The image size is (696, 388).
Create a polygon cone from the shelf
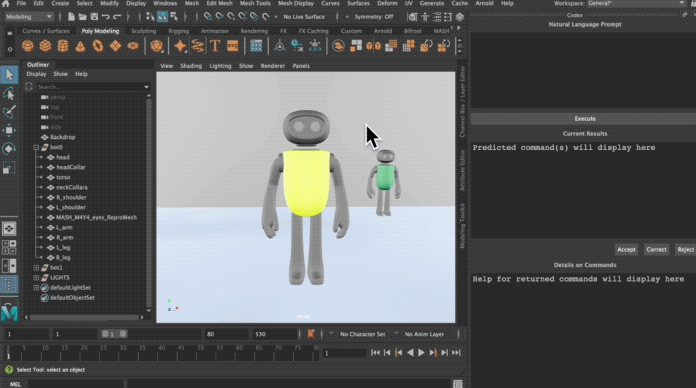(80, 46)
